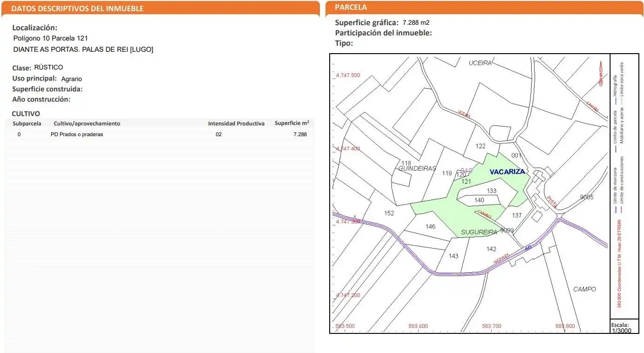Click the Superficie gráfica 7.288 m2 value
Image resolution: width=644 pixels, height=353 pixels.
pyautogui.click(x=416, y=22)
